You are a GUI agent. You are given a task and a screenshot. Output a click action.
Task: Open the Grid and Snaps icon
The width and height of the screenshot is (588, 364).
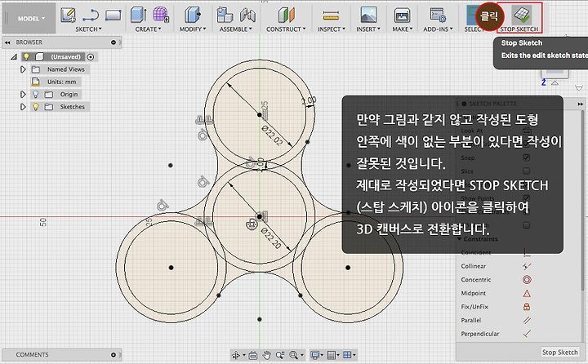(x=331, y=355)
